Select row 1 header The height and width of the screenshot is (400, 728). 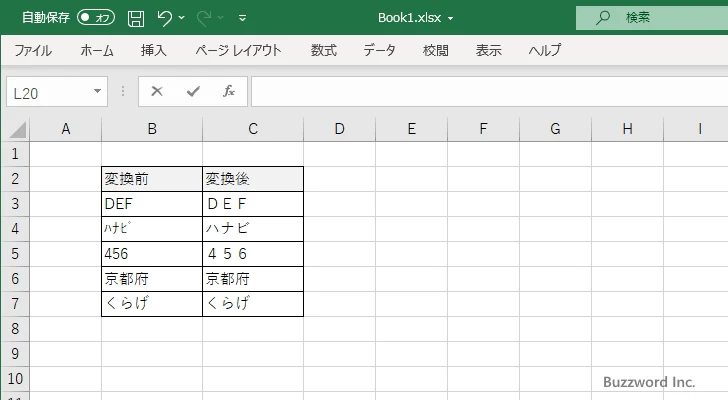(15, 154)
